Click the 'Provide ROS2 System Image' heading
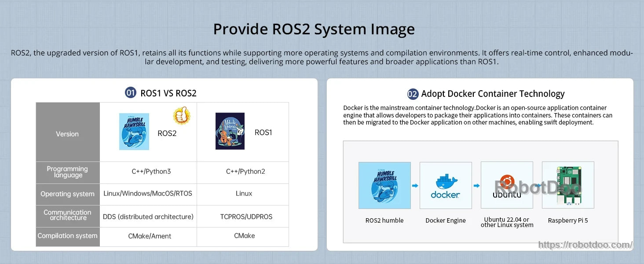This screenshot has width=644, height=264. 314,29
